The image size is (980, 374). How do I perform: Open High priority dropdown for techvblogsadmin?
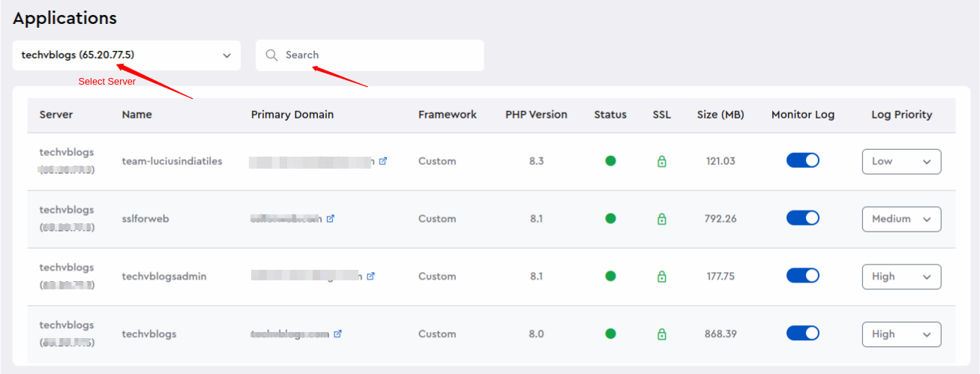click(x=901, y=277)
